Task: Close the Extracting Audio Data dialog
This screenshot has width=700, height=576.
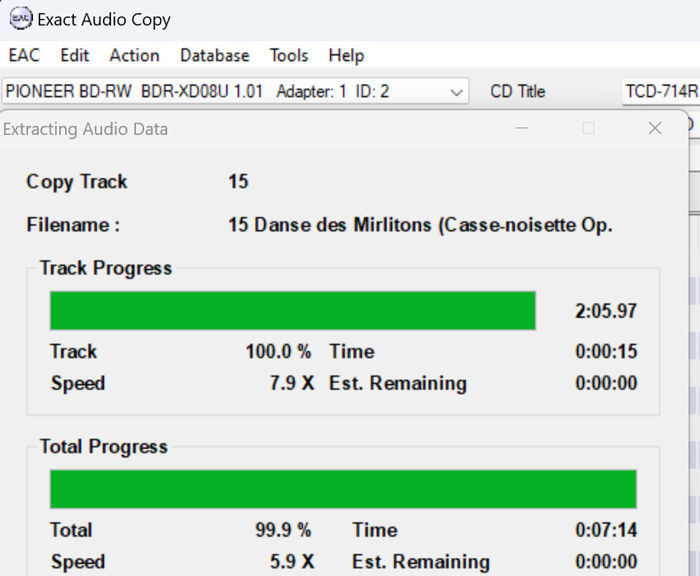Action: (x=655, y=129)
